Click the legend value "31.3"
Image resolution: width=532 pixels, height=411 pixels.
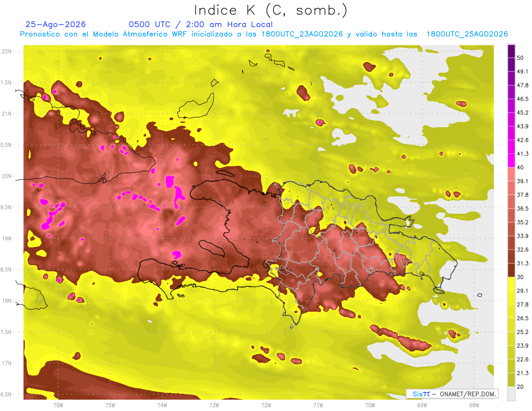point(523,263)
